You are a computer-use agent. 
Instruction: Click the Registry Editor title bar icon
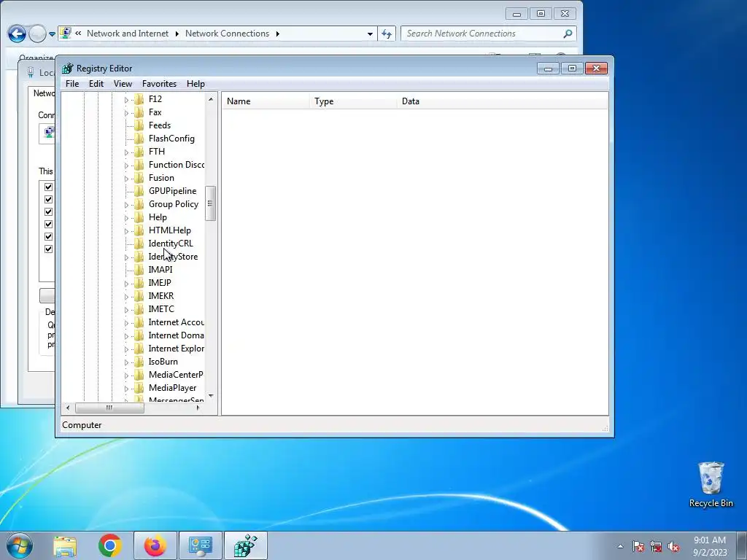pos(68,69)
